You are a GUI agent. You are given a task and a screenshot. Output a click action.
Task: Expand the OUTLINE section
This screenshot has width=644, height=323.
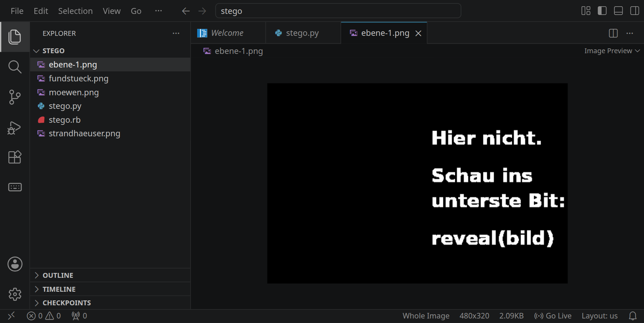(110, 275)
